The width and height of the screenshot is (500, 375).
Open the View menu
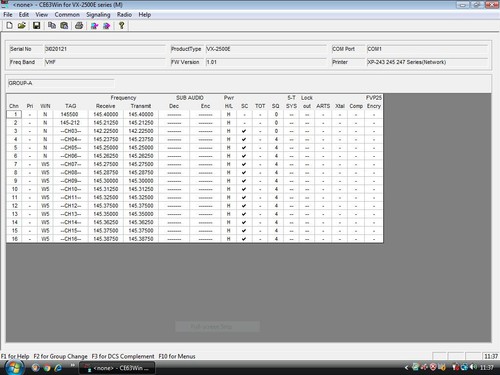(42, 15)
